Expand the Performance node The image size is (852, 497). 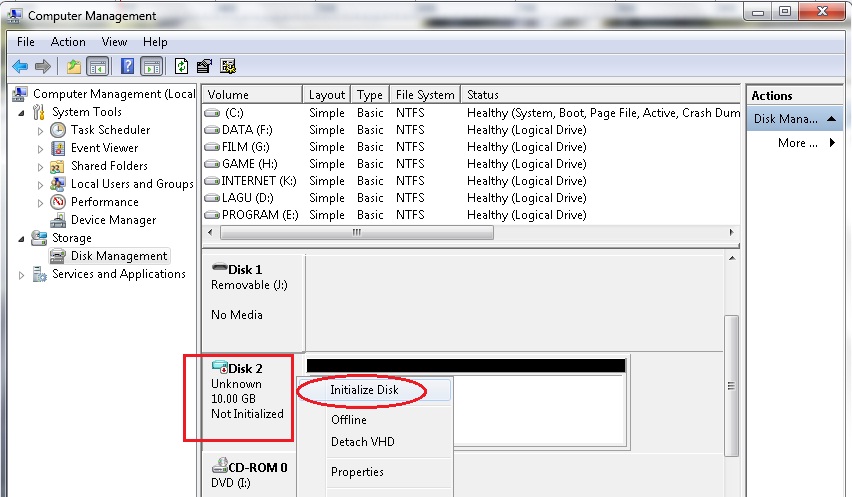coord(40,203)
